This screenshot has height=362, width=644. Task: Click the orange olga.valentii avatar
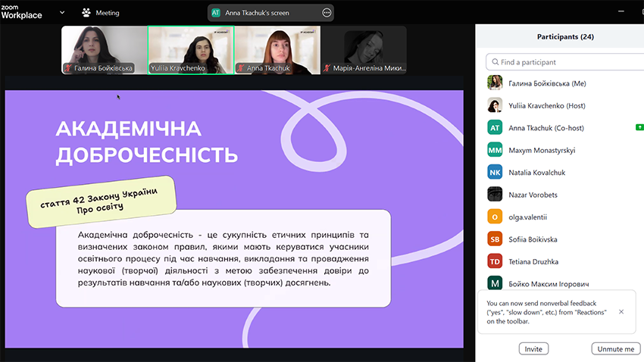pyautogui.click(x=495, y=217)
